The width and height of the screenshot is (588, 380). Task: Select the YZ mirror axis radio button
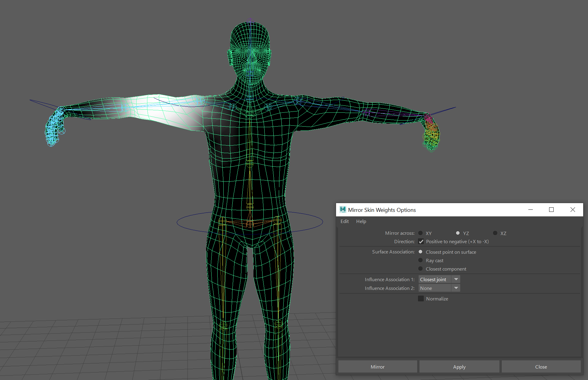[458, 233]
